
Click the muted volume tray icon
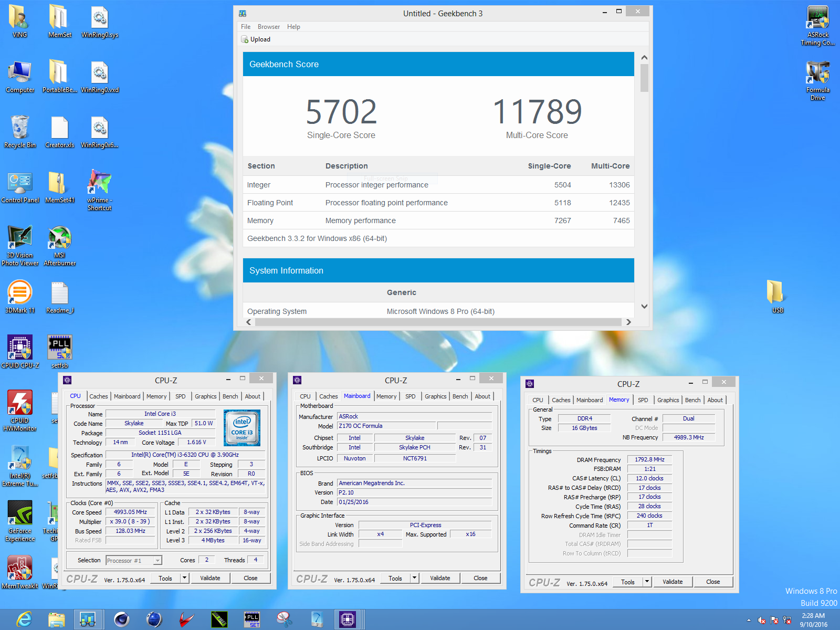point(762,620)
